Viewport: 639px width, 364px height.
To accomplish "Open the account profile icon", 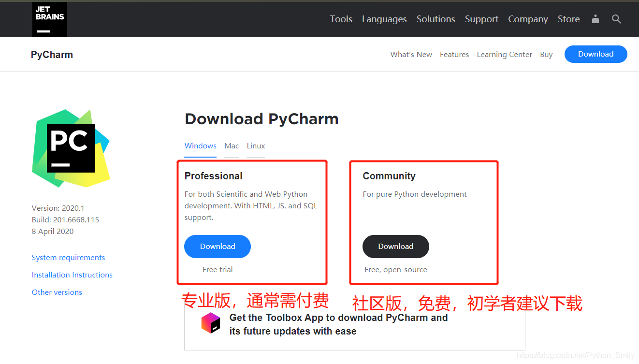I will [595, 19].
